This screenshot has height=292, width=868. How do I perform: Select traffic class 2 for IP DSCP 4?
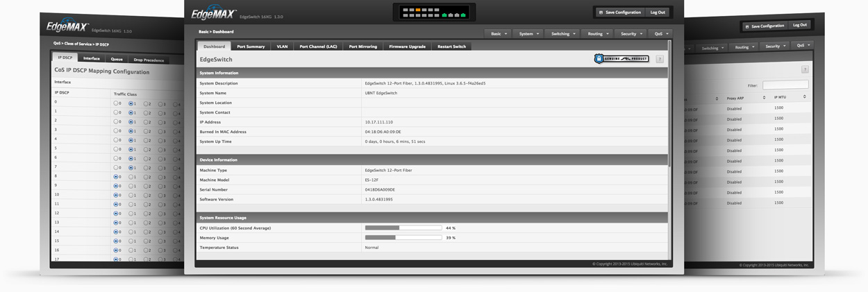click(x=145, y=140)
